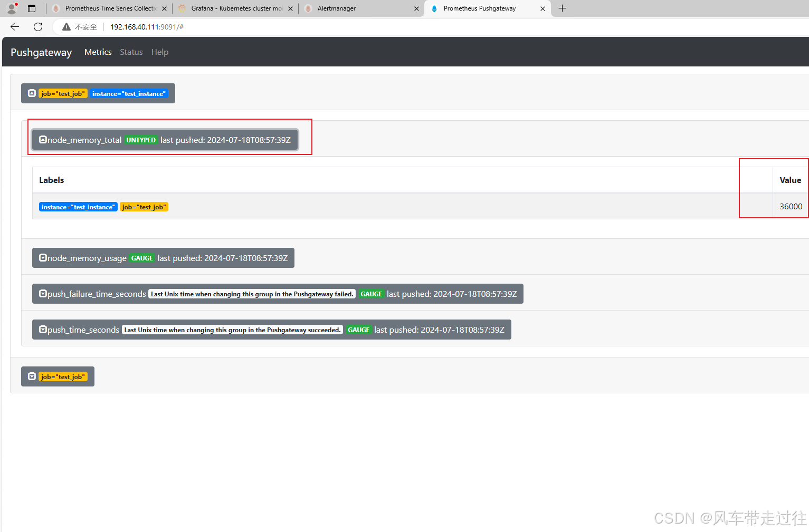Click the GAUGE badge on push_time_seconds

[358, 330]
